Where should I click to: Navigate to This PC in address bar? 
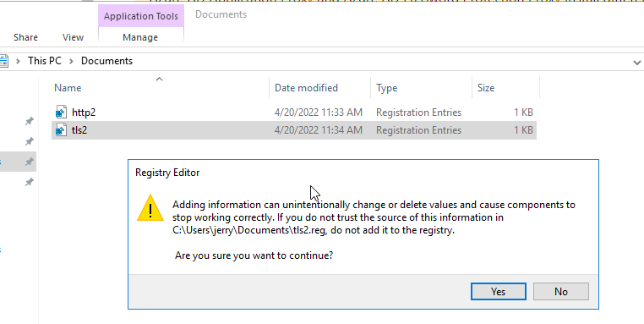coord(44,61)
